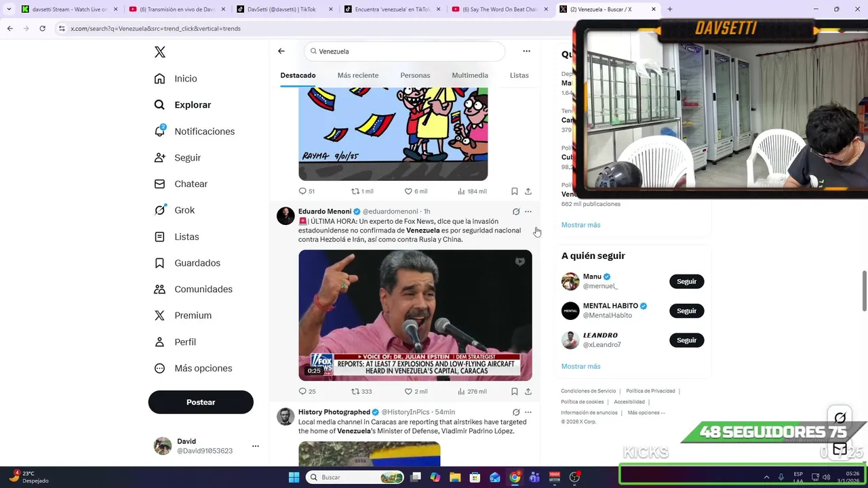The height and width of the screenshot is (488, 868).
Task: Click Mostrar más under trending topics
Action: (580, 225)
